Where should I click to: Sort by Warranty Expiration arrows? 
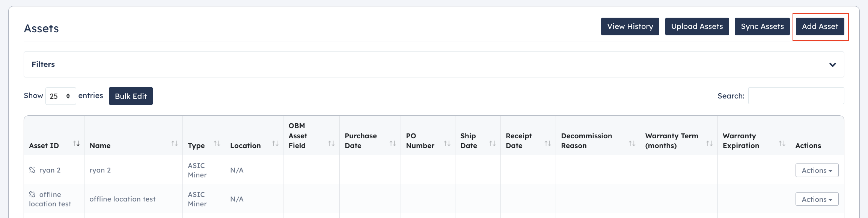[782, 144]
